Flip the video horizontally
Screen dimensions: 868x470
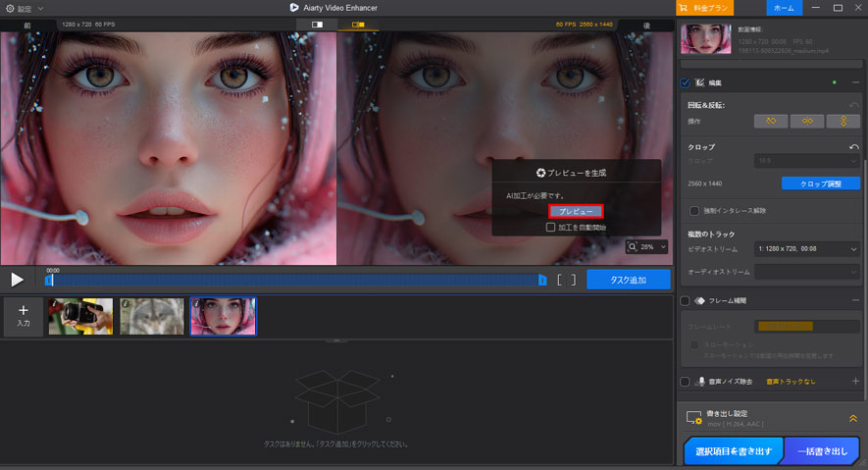(x=807, y=121)
